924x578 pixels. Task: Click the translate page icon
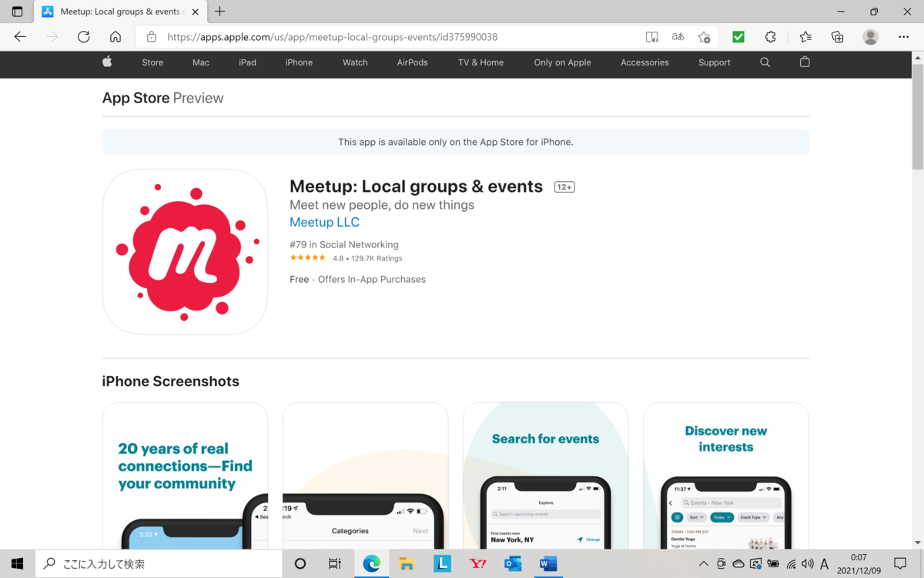(x=678, y=37)
